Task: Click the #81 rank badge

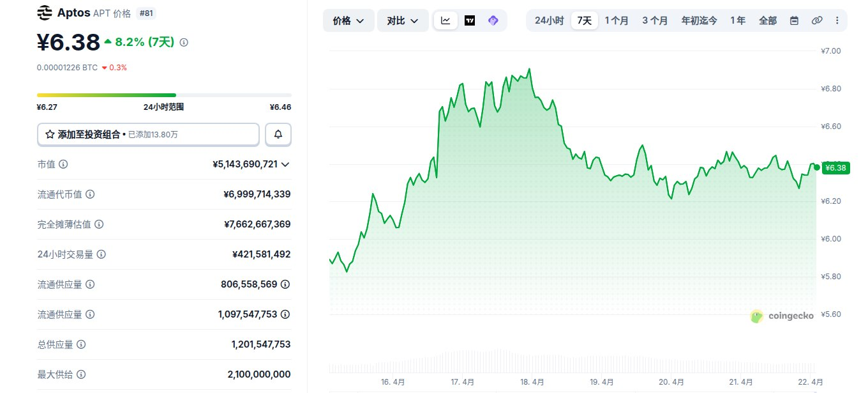Action: point(146,13)
